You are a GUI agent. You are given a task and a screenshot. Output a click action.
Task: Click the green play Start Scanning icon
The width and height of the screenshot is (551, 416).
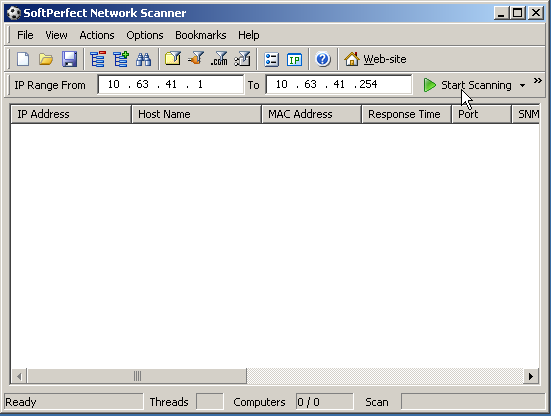[x=429, y=85]
